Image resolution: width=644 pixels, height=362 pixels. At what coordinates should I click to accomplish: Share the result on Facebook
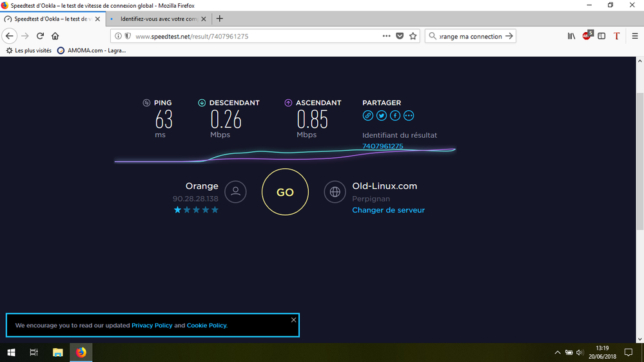pos(395,116)
